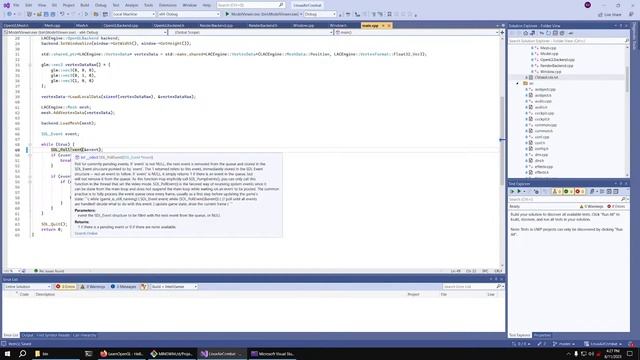Click Show All Files icon in Solution Explorer

point(562,33)
